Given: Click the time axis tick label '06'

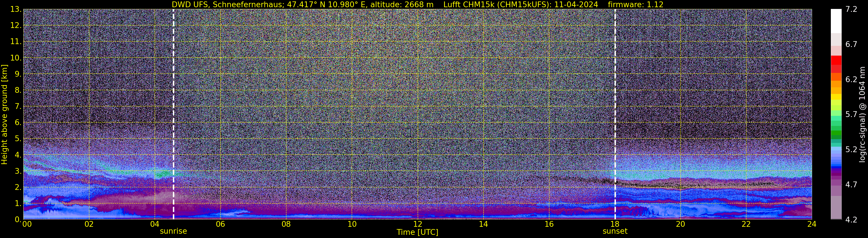Looking at the screenshot, I should point(220,224).
